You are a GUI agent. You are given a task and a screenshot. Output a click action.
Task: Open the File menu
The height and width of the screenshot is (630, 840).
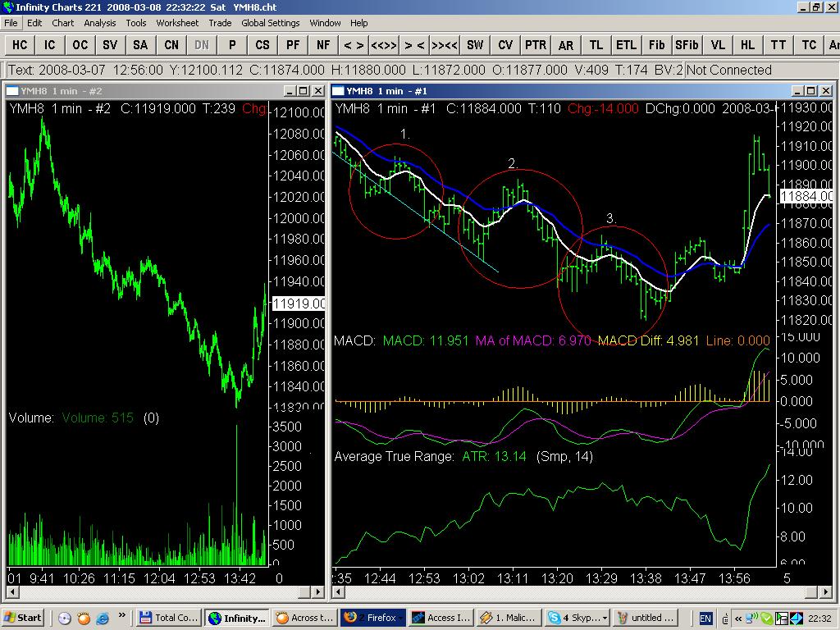click(11, 23)
